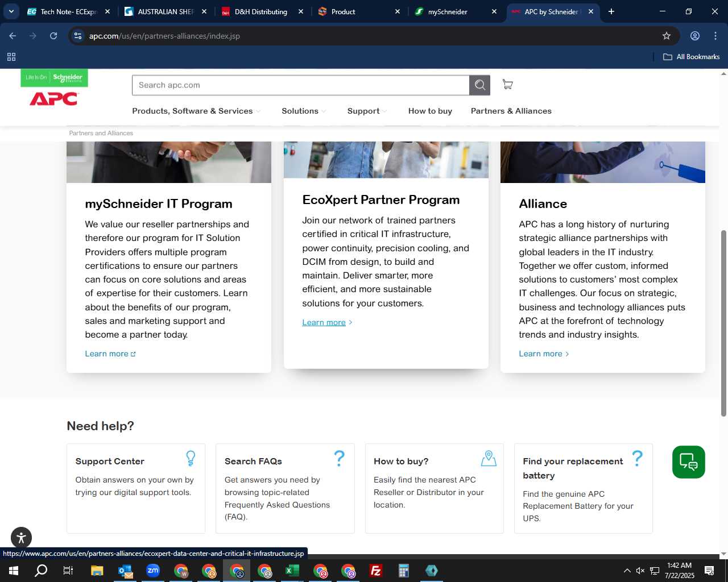Close the APC by Schneider tab
The image size is (728, 582).
(591, 11)
